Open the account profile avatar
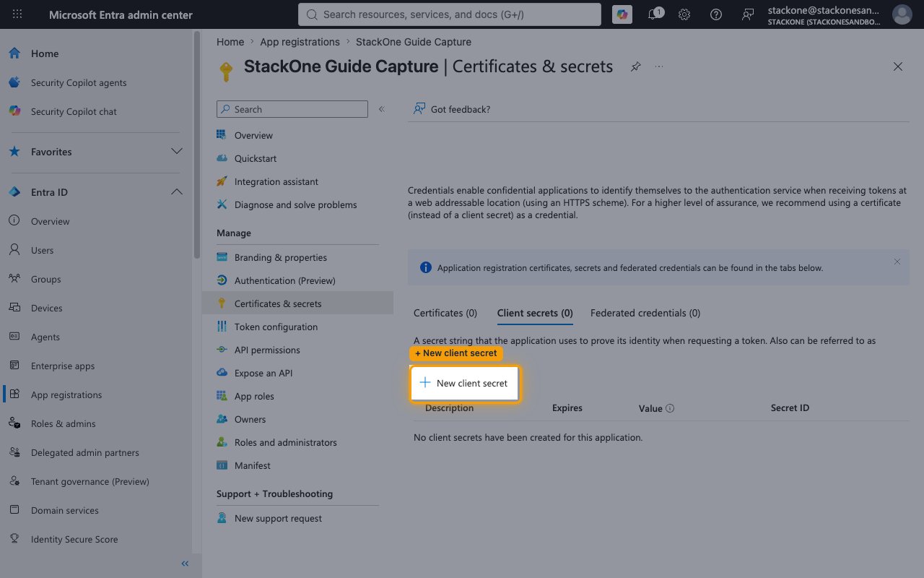Image resolution: width=924 pixels, height=578 pixels. [x=902, y=14]
